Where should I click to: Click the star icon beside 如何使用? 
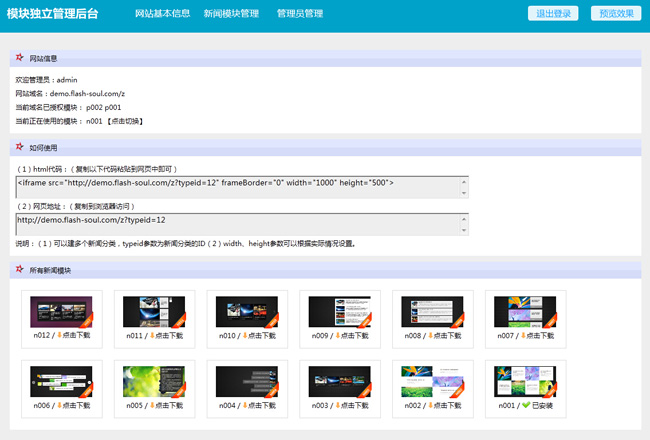[20, 147]
